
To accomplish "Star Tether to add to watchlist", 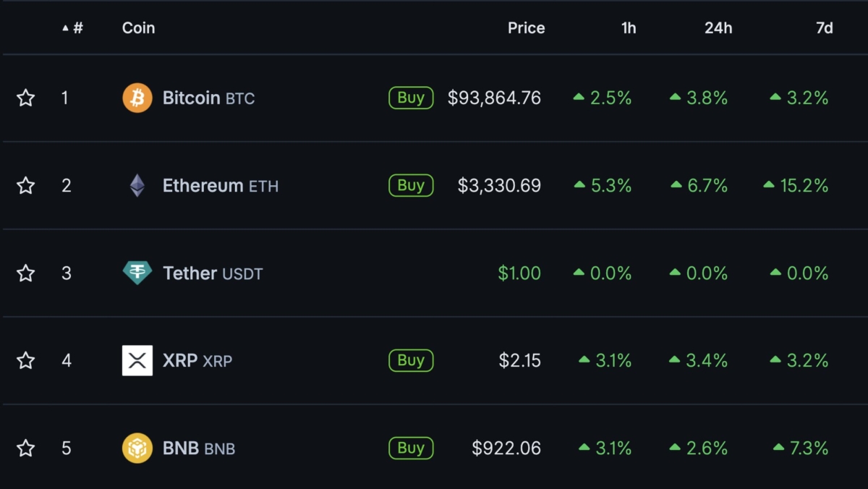I will (25, 273).
